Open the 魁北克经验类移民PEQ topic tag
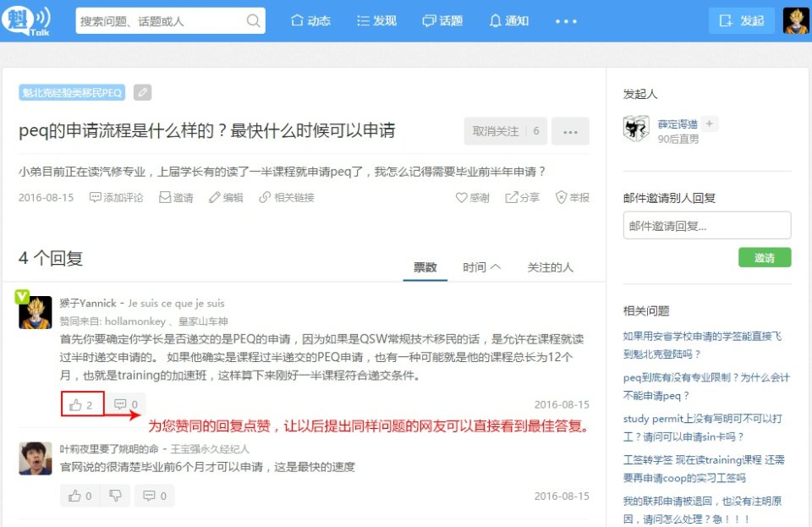 point(72,93)
